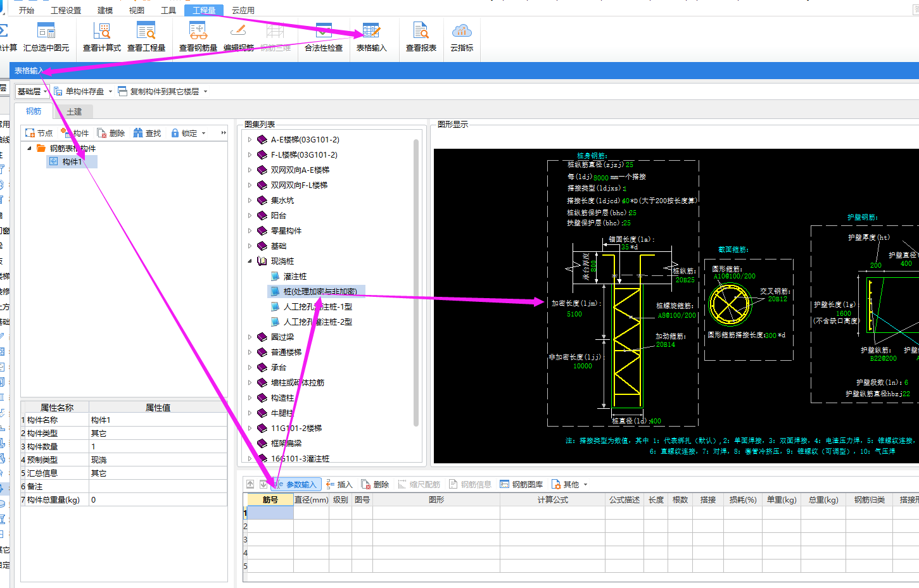The width and height of the screenshot is (919, 588).
Task: Click 构件名称 value cell 构件1
Action: pyautogui.click(x=158, y=420)
